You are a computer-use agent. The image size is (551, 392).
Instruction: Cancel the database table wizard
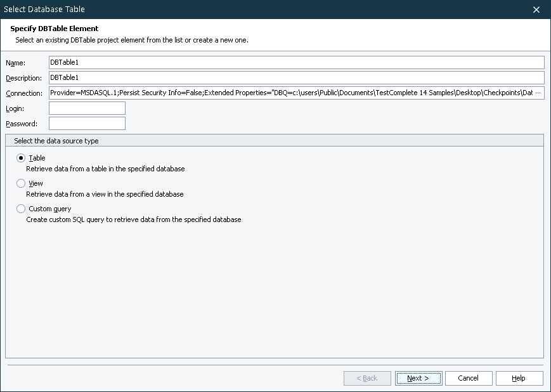468,378
